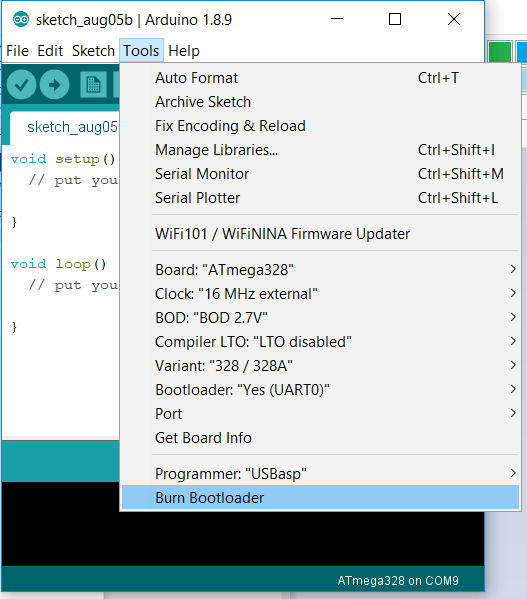Select Archive Sketch menu entry
This screenshot has width=527, height=599.
tap(320, 102)
